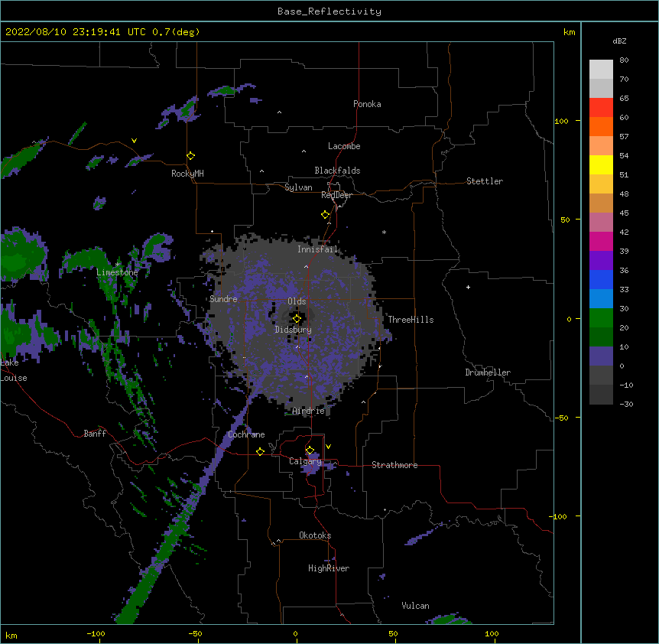Click the Stettler city label

point(485,181)
